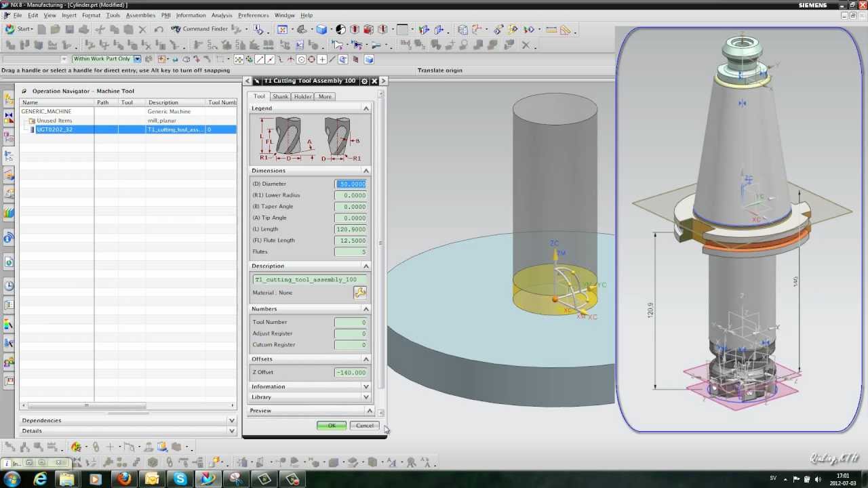Click the Windows Start orb
The height and width of the screenshot is (488, 868).
pyautogui.click(x=12, y=479)
